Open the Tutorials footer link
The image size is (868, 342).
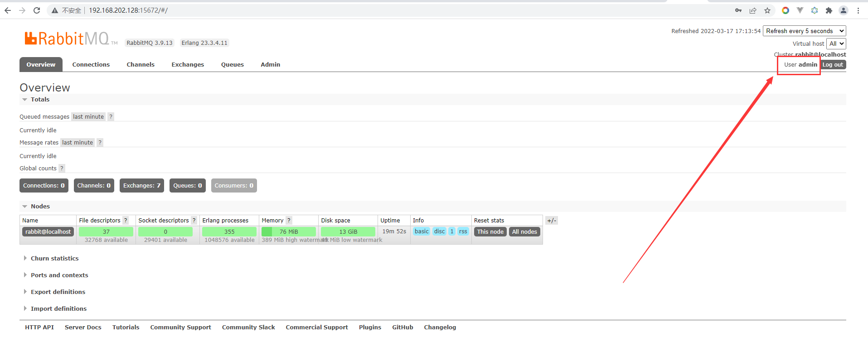pos(126,328)
